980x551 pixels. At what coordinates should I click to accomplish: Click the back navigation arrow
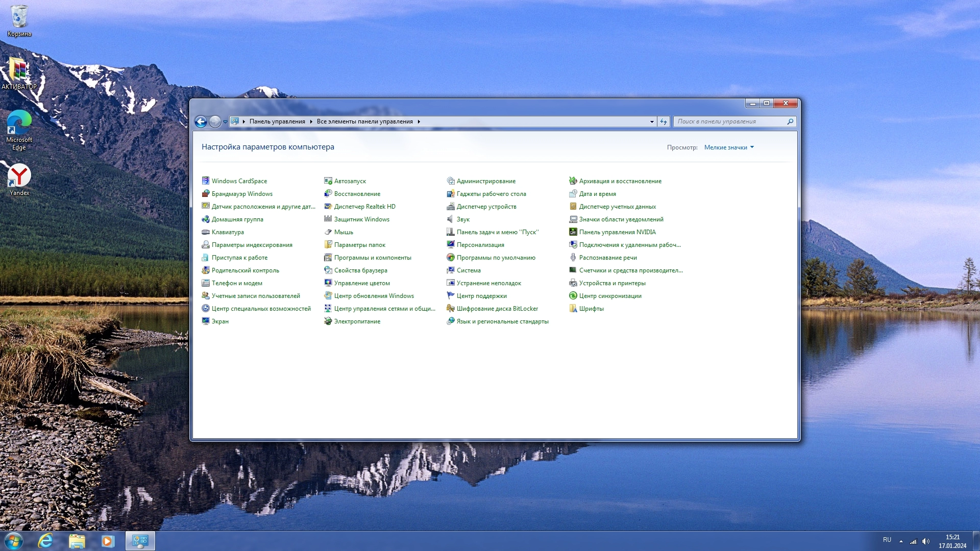tap(201, 121)
